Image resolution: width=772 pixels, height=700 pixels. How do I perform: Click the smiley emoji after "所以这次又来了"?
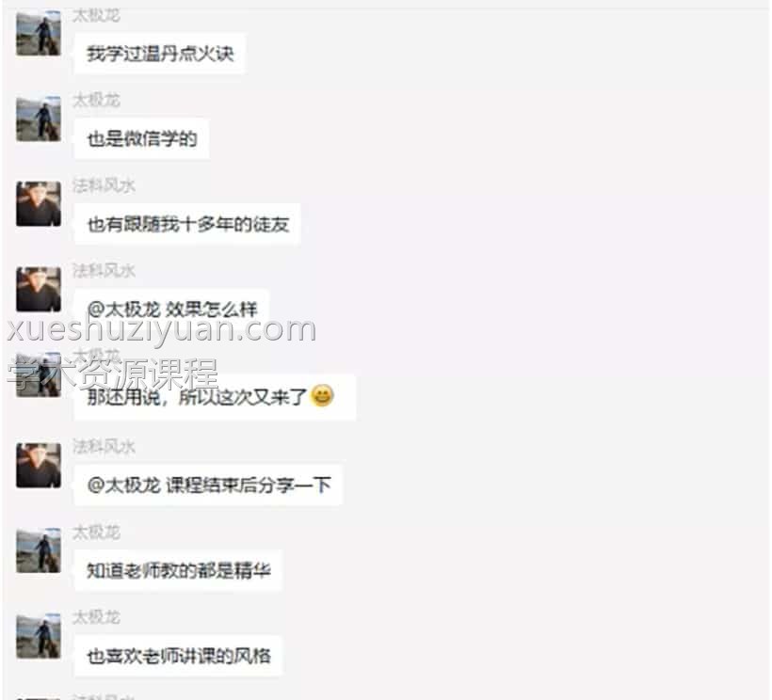click(x=322, y=395)
